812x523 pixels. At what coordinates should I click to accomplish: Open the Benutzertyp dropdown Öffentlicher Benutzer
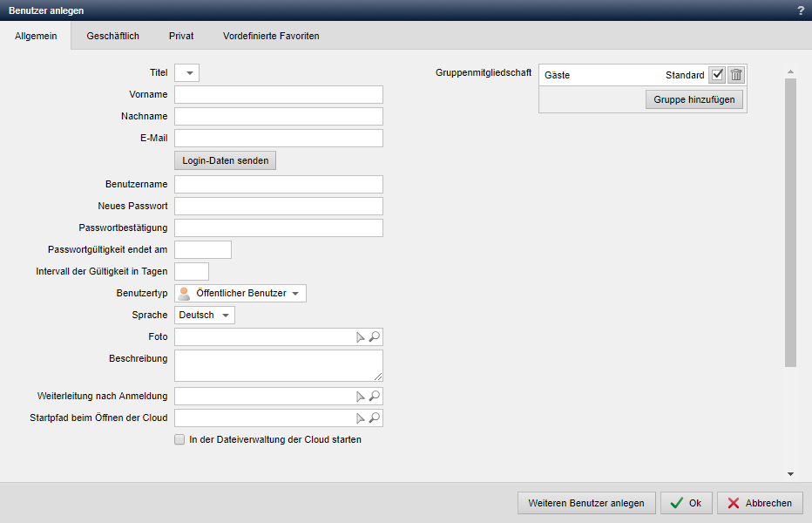tap(240, 294)
